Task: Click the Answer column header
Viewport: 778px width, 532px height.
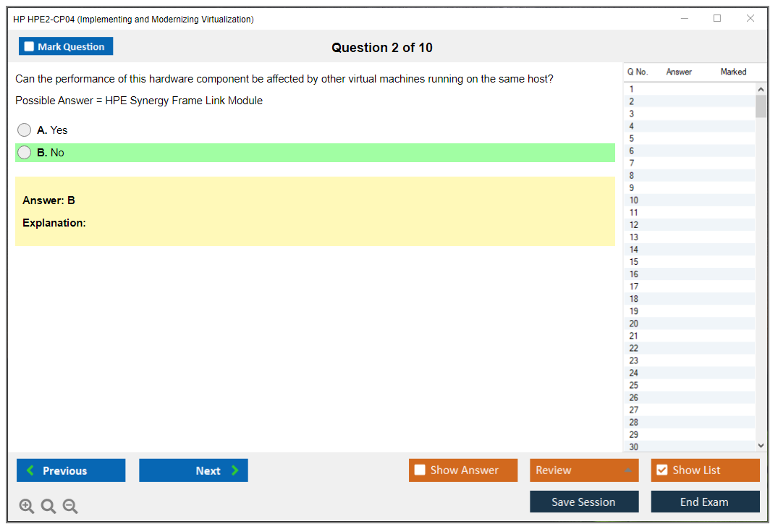Action: (679, 72)
